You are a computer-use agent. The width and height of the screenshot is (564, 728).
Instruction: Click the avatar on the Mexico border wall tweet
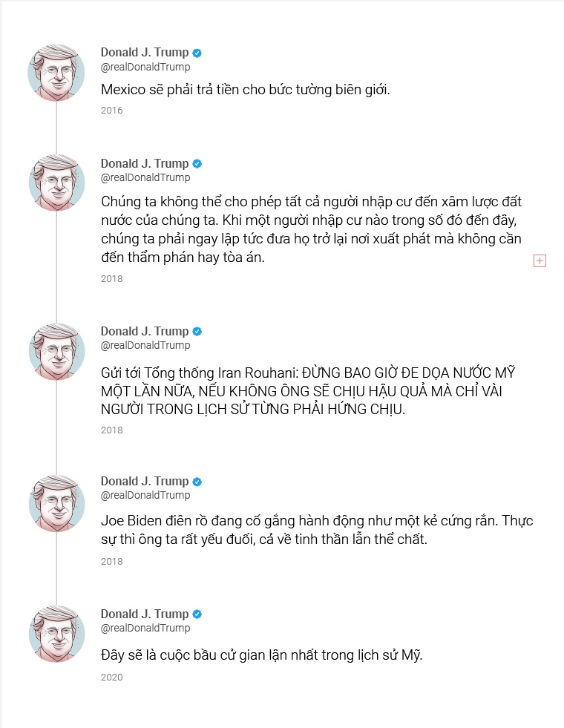[56, 73]
